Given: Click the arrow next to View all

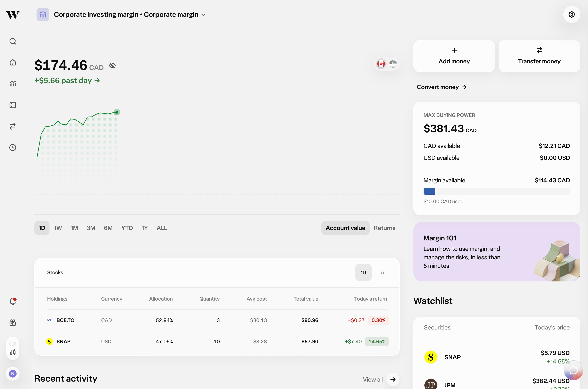Looking at the screenshot, I should [x=393, y=379].
